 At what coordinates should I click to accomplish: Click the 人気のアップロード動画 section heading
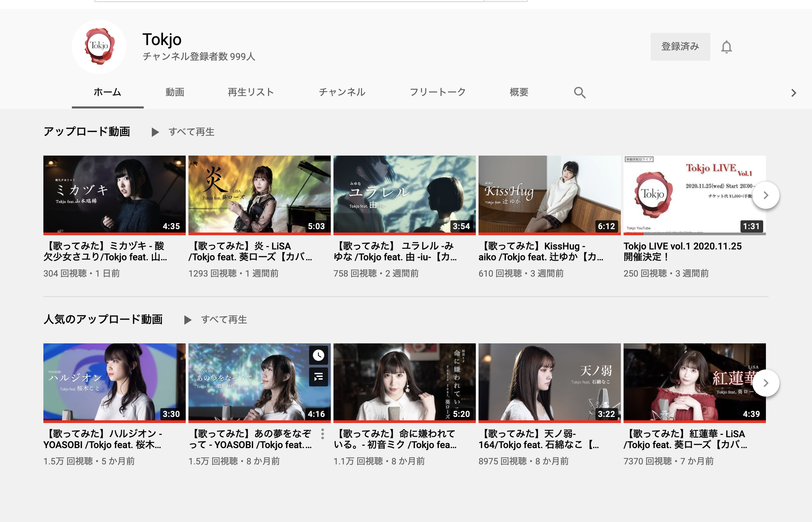point(103,319)
